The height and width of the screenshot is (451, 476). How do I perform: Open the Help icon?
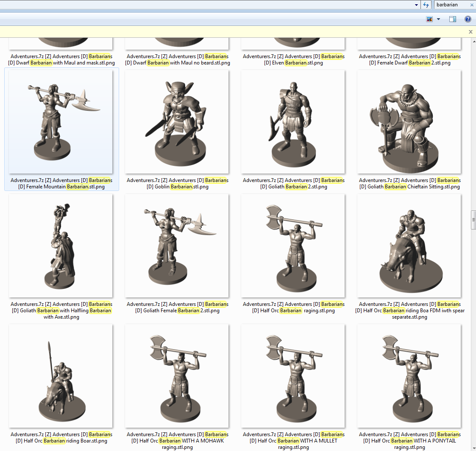pos(468,19)
